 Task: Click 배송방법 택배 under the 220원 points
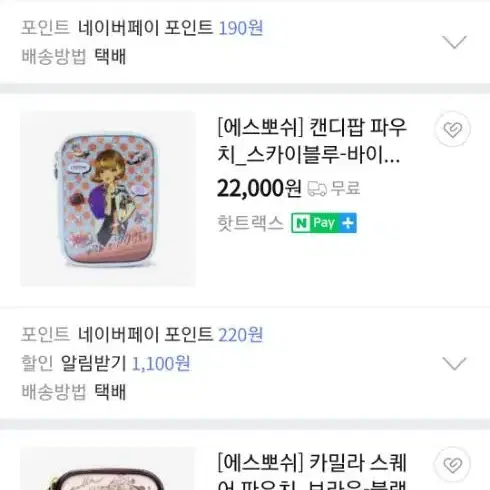click(x=74, y=392)
